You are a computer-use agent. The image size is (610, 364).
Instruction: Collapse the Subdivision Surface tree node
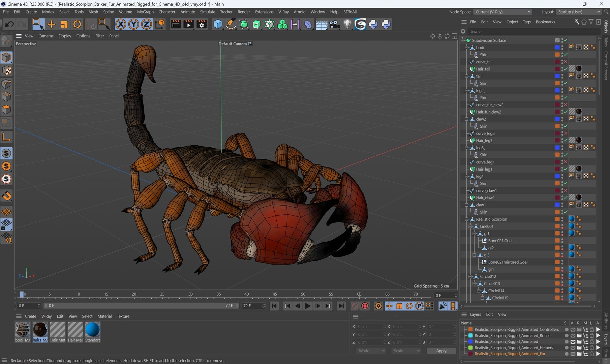463,40
